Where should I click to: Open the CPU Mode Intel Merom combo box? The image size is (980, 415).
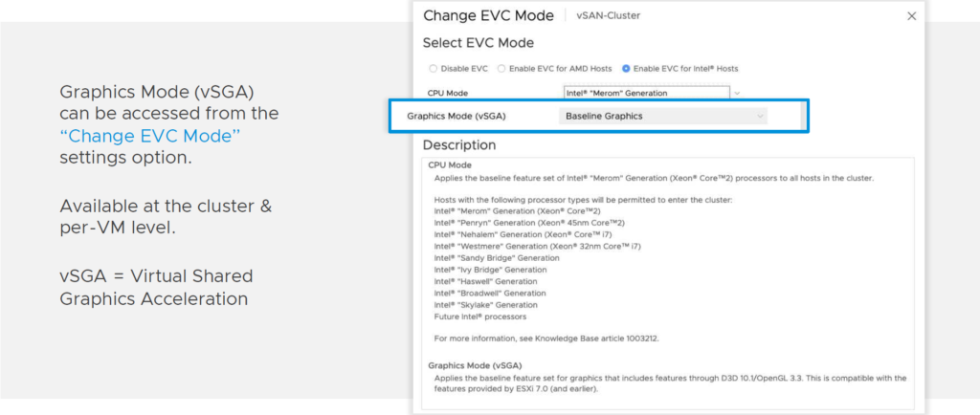646,93
